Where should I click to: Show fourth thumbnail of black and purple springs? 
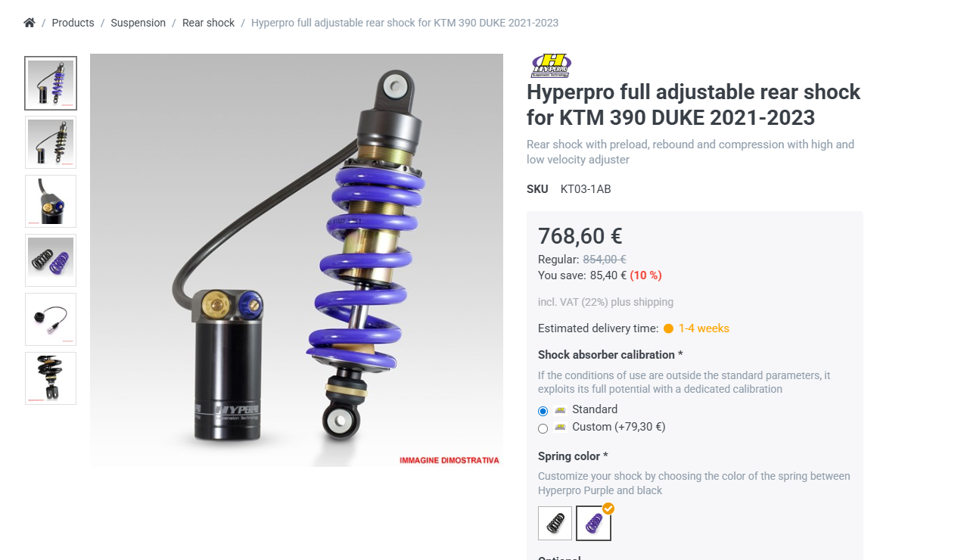coord(51,260)
